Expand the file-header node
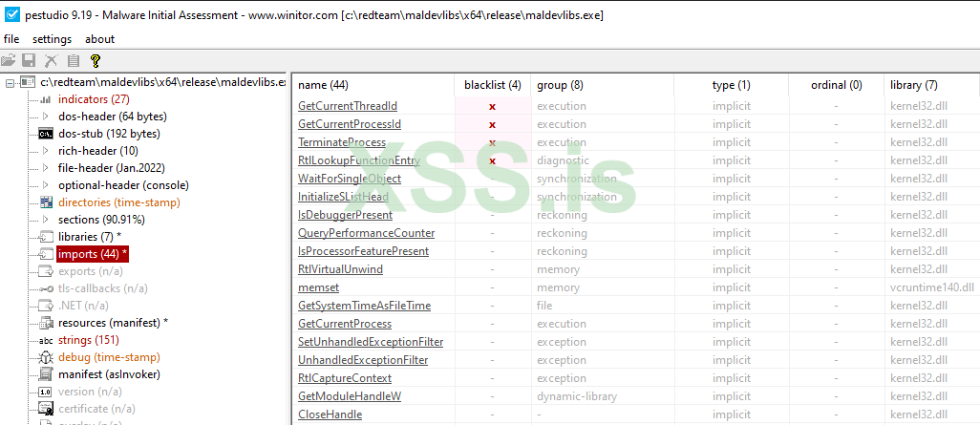The width and height of the screenshot is (980, 425). [46, 168]
